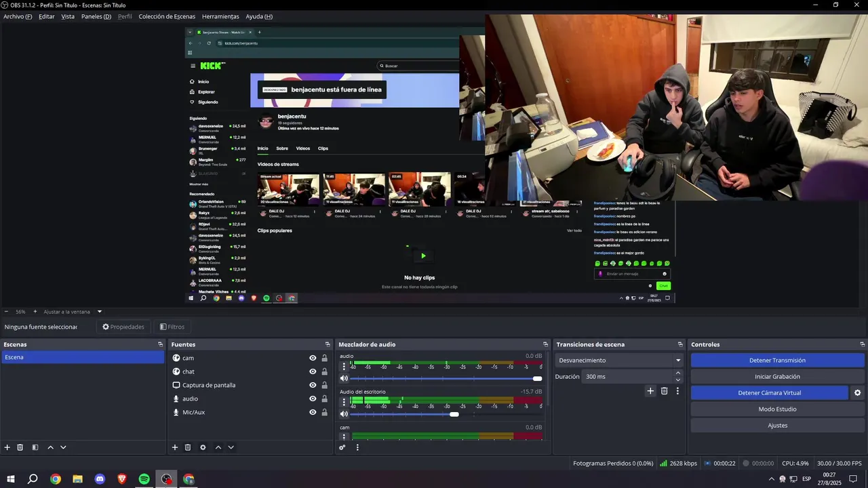Lock the 'Mic/Aux' source padlock

click(324, 412)
